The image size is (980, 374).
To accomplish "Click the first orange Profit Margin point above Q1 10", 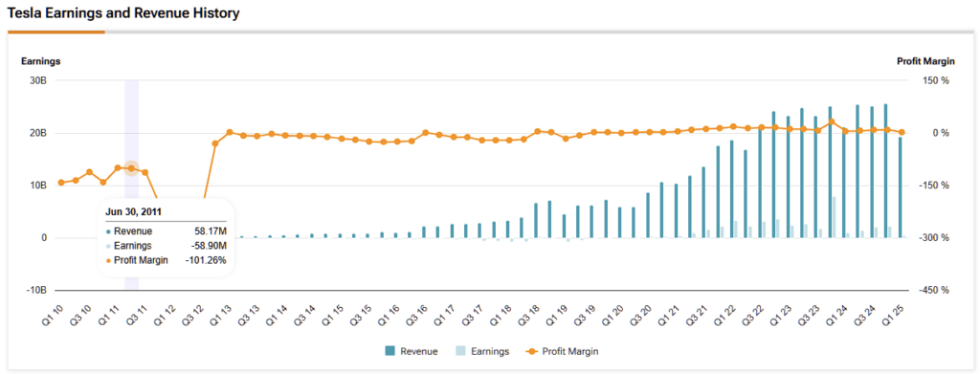I will click(x=61, y=183).
